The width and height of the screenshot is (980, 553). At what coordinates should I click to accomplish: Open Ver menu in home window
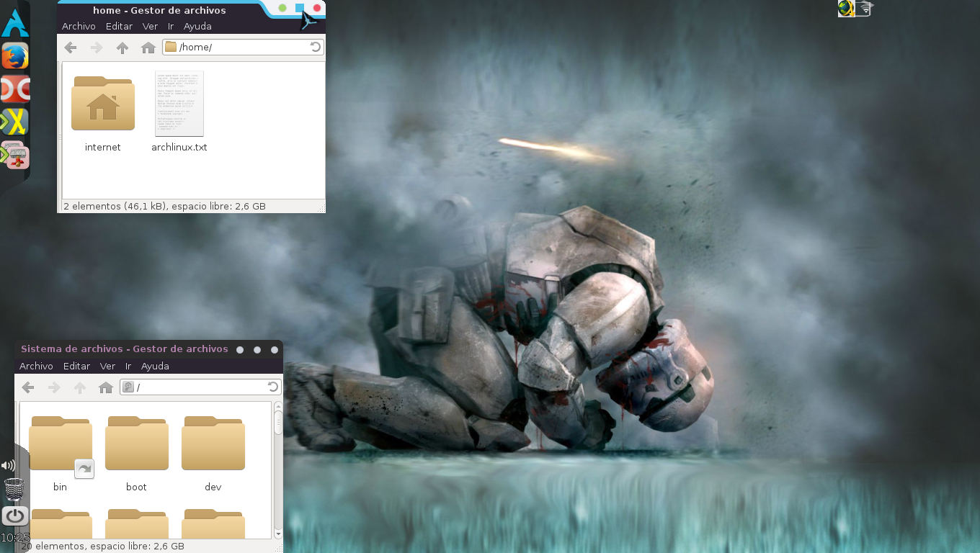click(x=150, y=26)
